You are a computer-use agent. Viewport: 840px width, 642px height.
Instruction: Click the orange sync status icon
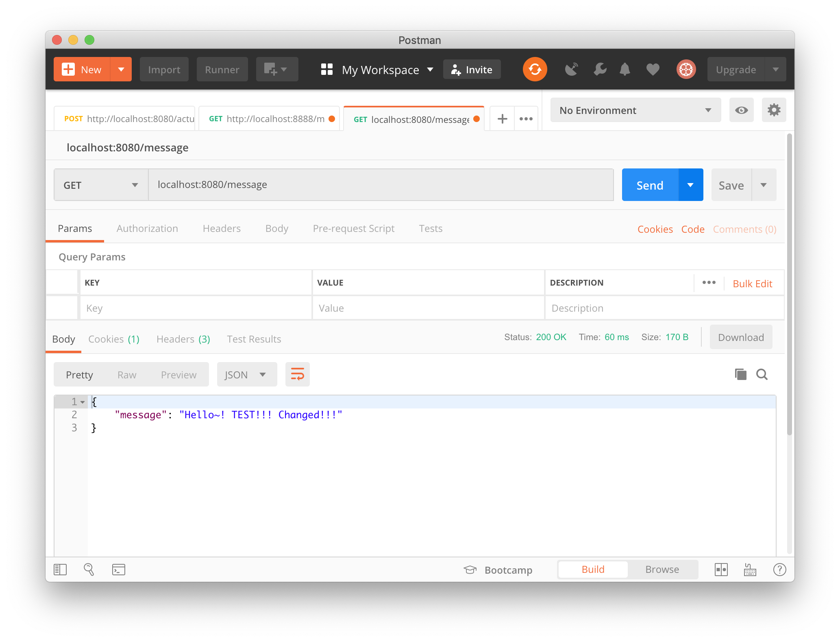[x=535, y=69]
